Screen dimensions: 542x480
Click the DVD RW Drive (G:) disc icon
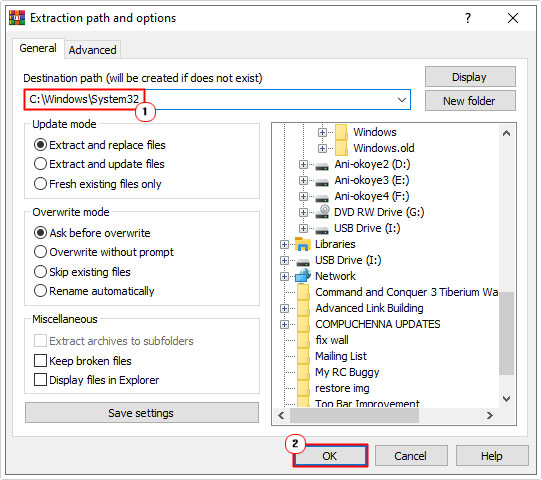323,211
